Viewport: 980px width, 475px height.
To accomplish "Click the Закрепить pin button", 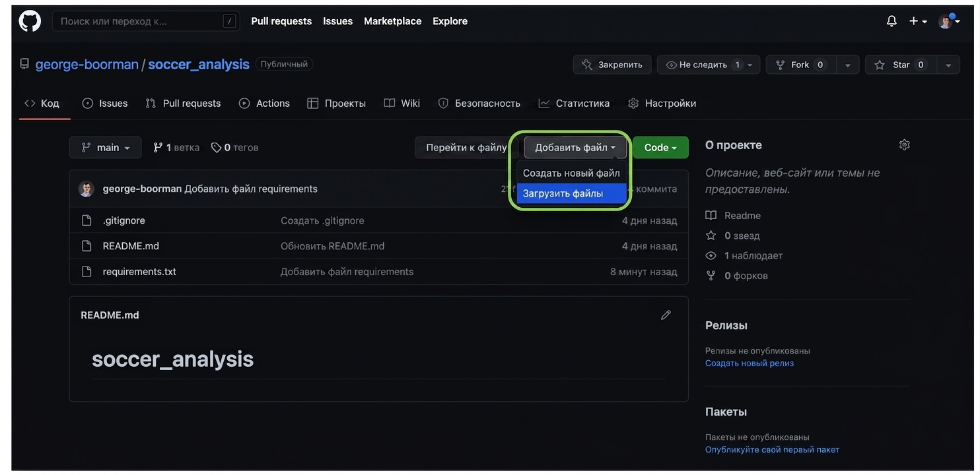I will tap(612, 65).
